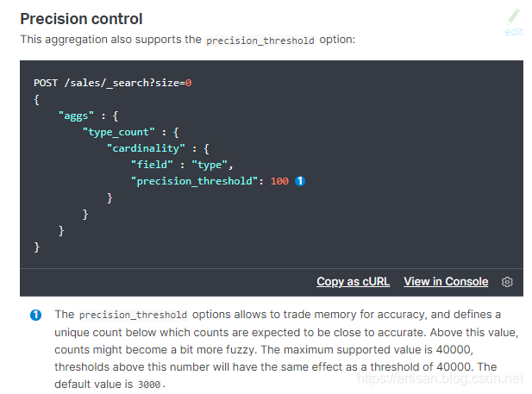Click the Precision control heading
The width and height of the screenshot is (532, 394).
point(81,18)
